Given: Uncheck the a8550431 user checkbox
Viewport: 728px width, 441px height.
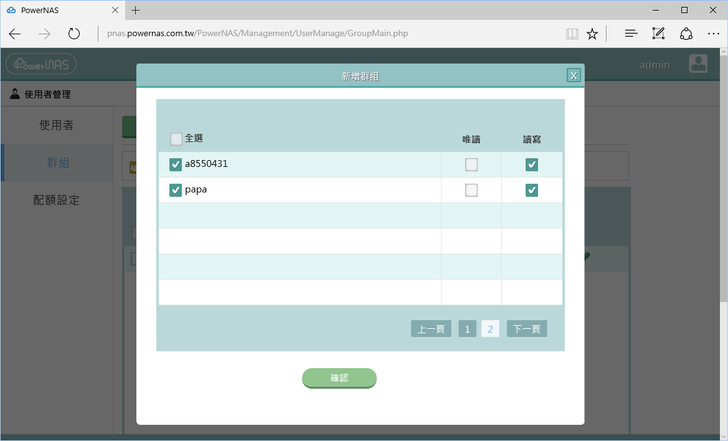Looking at the screenshot, I should pos(176,164).
